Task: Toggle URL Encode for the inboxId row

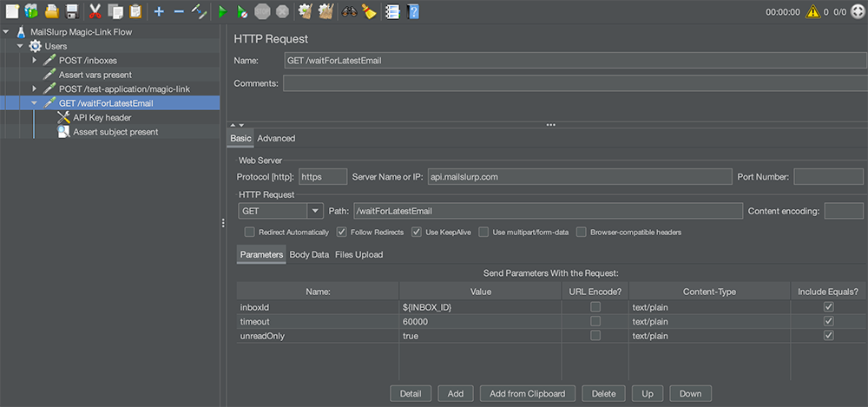Action: click(x=595, y=307)
